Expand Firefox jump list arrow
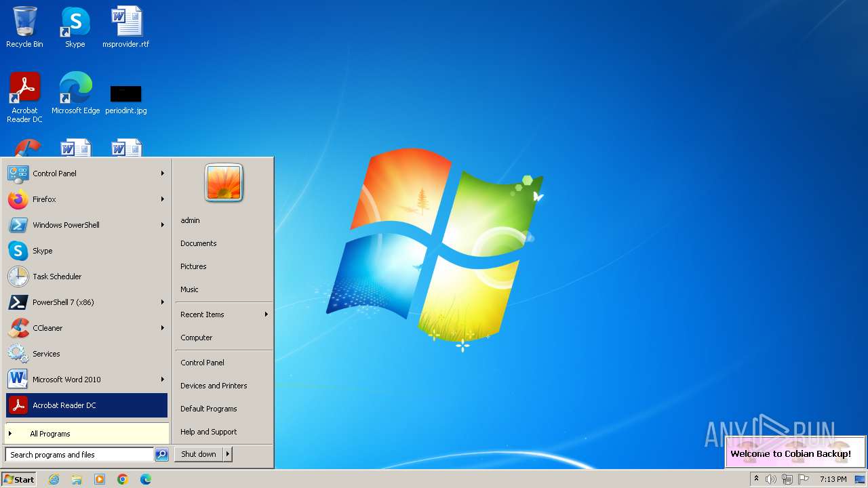Viewport: 868px width, 488px height. [162, 199]
